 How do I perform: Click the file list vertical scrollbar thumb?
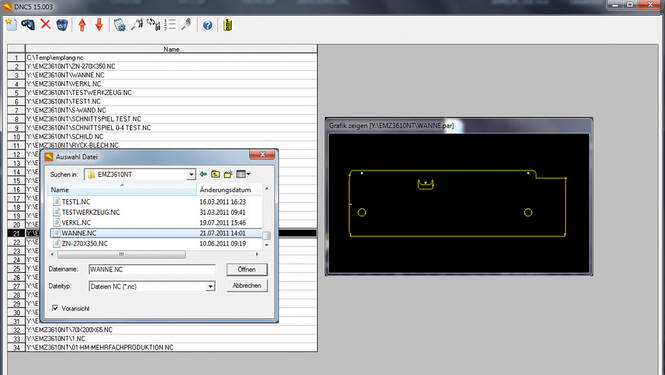[x=266, y=235]
